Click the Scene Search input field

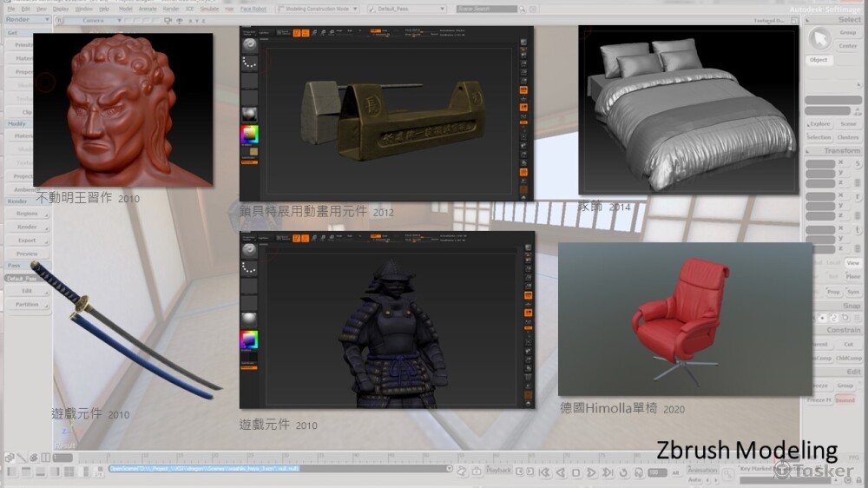pyautogui.click(x=486, y=9)
